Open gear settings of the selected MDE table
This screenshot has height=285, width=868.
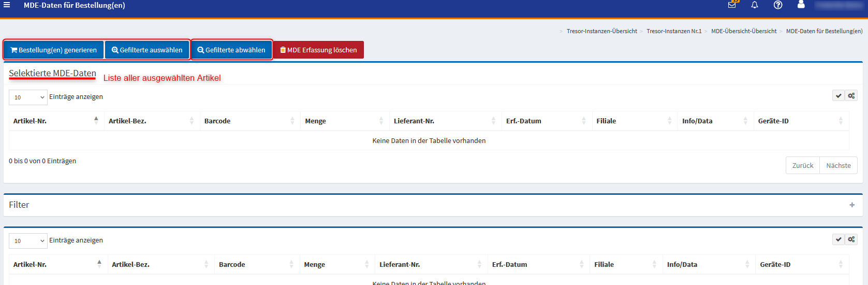click(x=851, y=96)
